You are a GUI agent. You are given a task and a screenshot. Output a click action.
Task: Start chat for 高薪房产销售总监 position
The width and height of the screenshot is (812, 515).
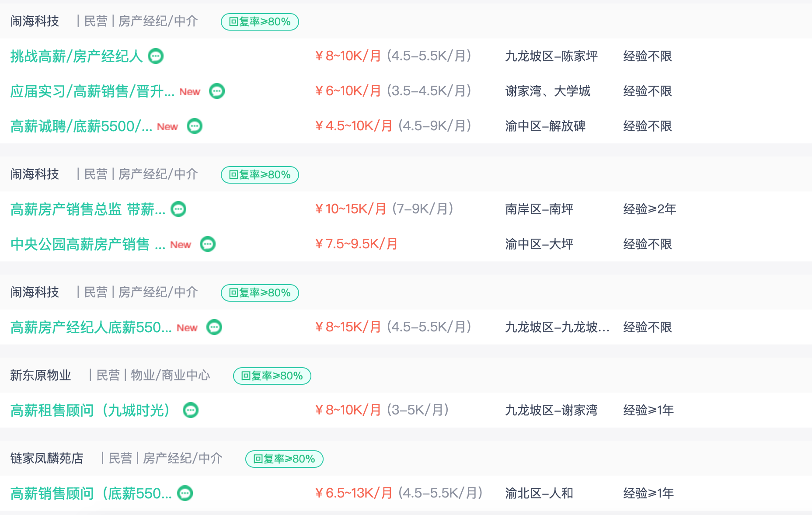178,209
